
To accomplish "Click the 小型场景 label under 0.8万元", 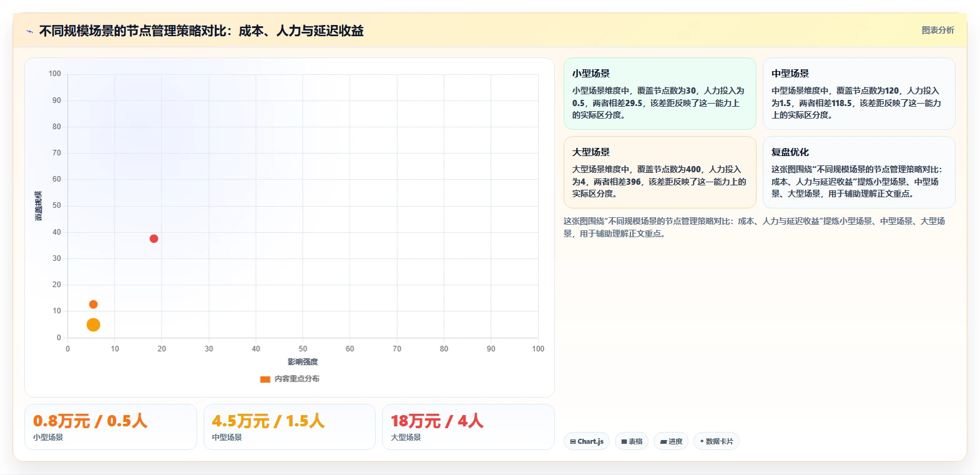I will 48,438.
